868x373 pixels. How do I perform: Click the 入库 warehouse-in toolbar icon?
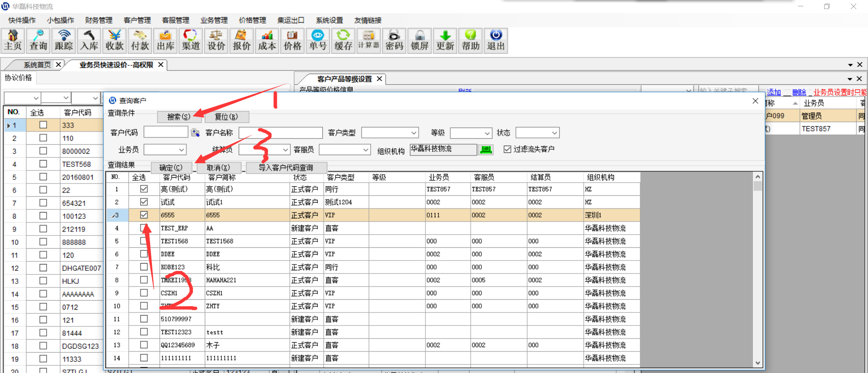[89, 41]
